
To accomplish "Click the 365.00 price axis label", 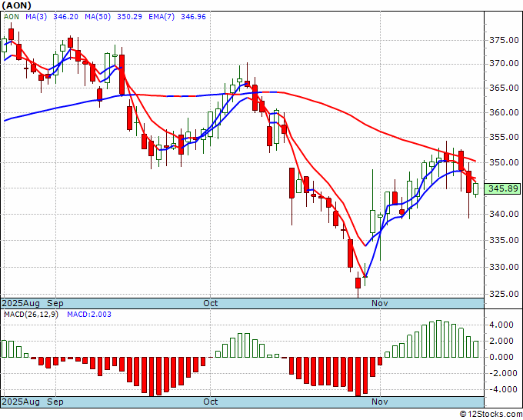I will tap(504, 88).
